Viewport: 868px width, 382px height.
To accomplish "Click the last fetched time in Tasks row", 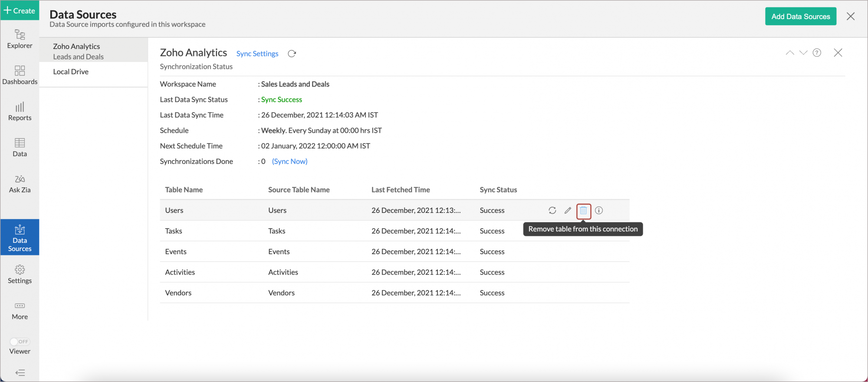I will pos(416,231).
